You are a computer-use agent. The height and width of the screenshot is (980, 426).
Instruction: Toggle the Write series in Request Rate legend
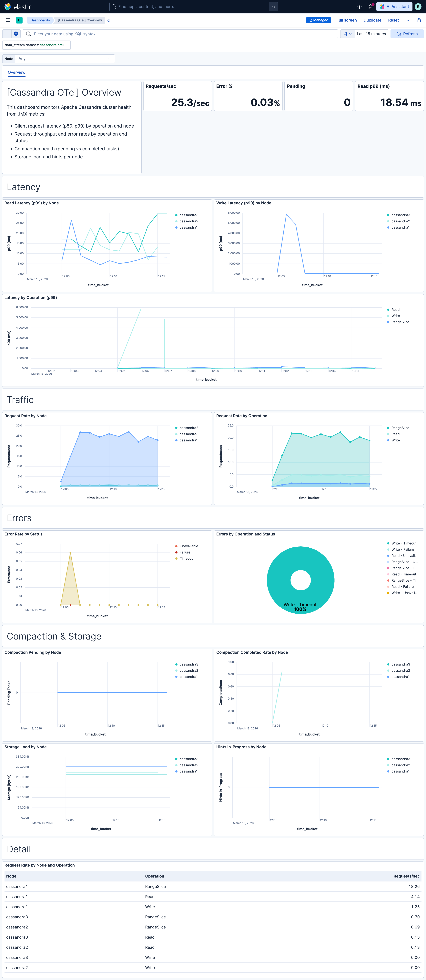point(396,440)
